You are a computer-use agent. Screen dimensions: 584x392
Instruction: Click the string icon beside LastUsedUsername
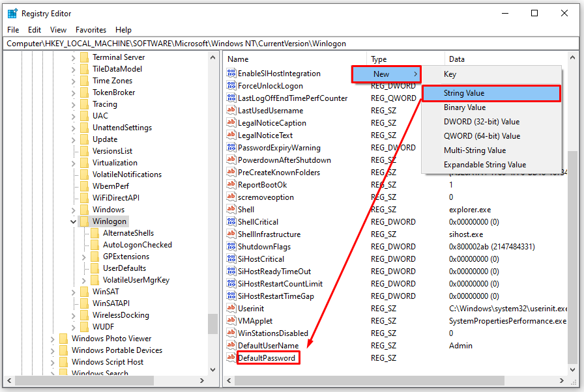pyautogui.click(x=231, y=110)
